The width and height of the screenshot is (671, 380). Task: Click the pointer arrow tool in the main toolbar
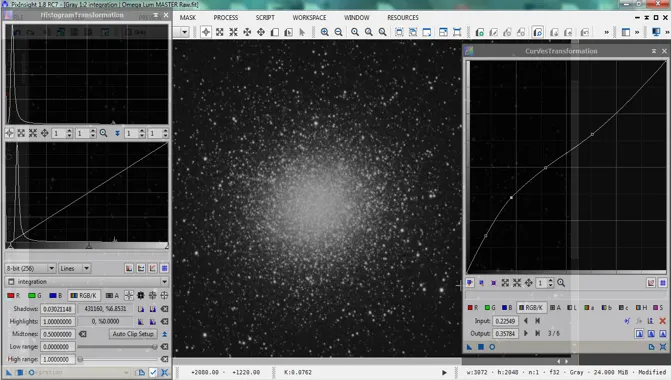click(x=302, y=32)
